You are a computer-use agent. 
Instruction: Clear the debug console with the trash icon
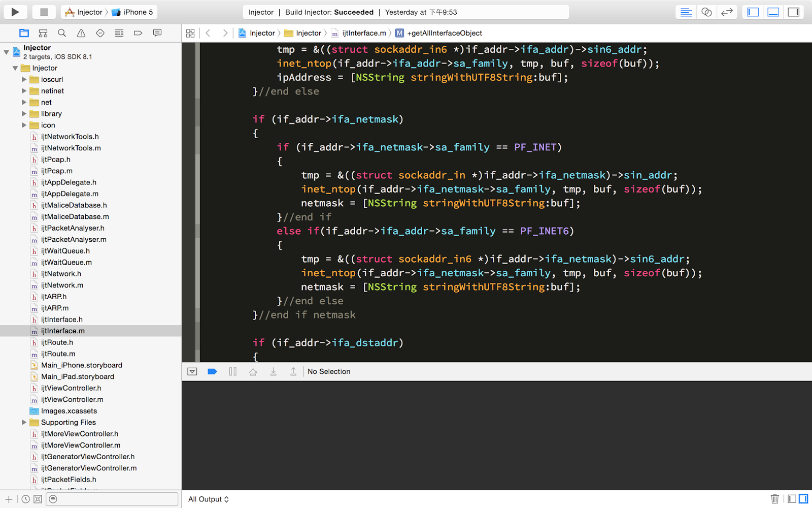click(774, 499)
